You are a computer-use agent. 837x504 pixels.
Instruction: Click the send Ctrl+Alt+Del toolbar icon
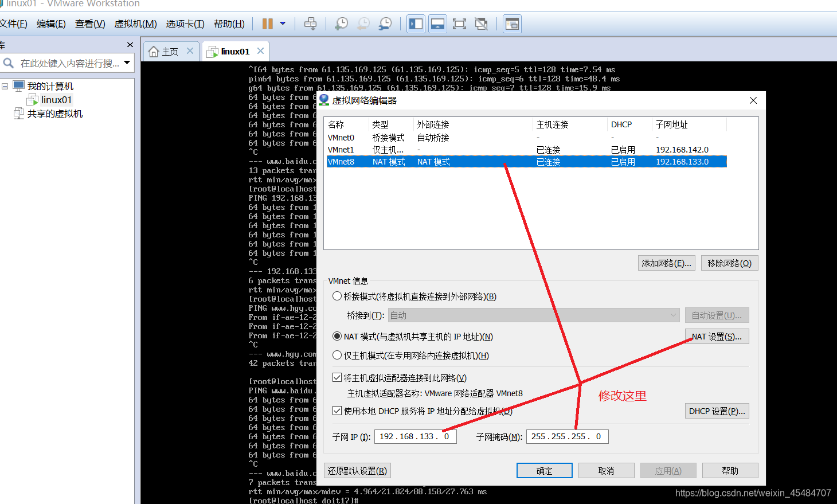(x=310, y=24)
